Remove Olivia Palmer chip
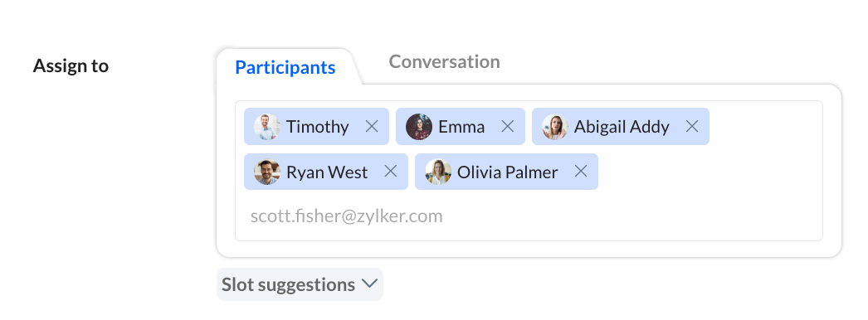The width and height of the screenshot is (868, 320). pos(581,172)
